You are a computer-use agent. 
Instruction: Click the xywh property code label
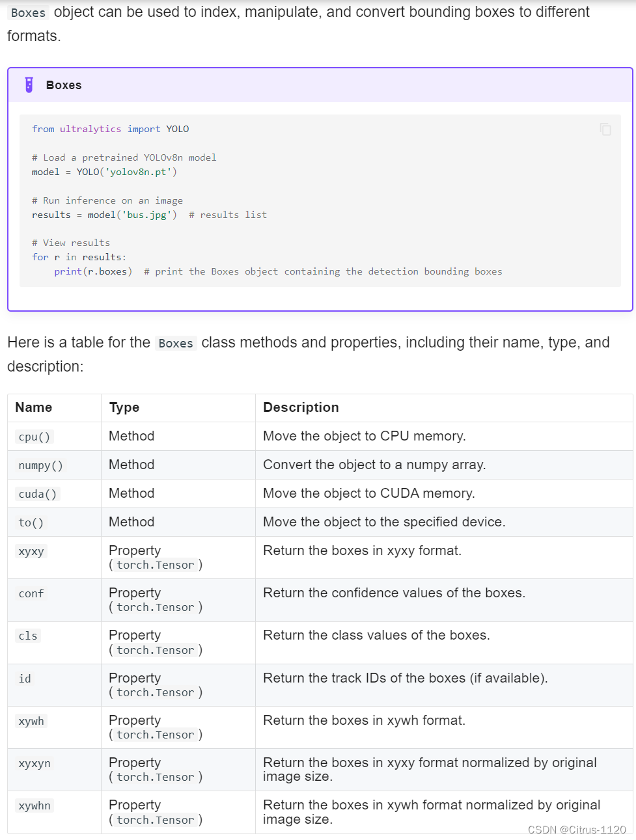(31, 721)
